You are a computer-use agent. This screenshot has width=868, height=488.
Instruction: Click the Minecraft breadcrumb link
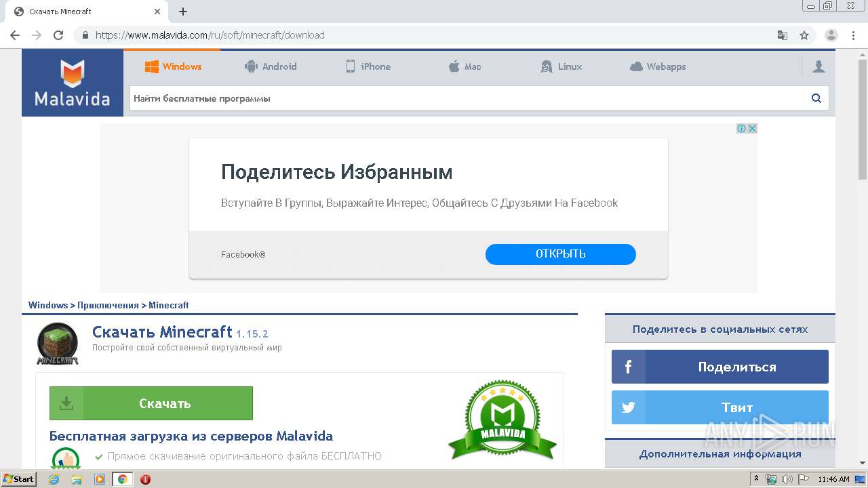[169, 305]
